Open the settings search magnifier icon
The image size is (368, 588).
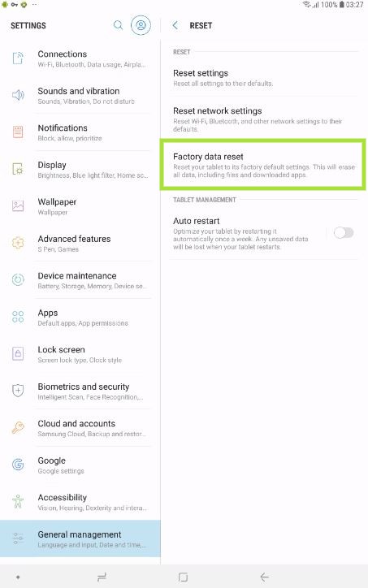[118, 25]
